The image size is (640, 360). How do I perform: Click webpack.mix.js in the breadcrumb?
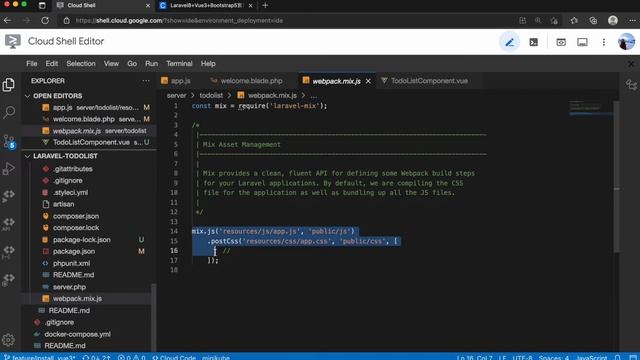coord(272,96)
